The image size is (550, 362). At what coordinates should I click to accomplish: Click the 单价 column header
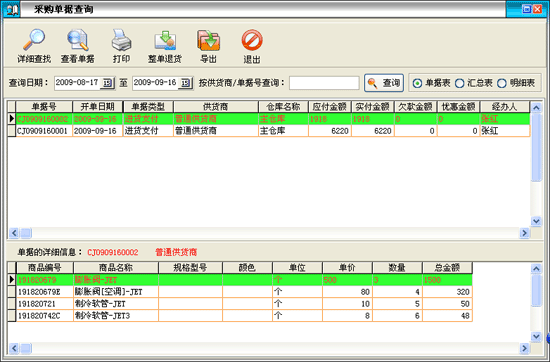[347, 268]
